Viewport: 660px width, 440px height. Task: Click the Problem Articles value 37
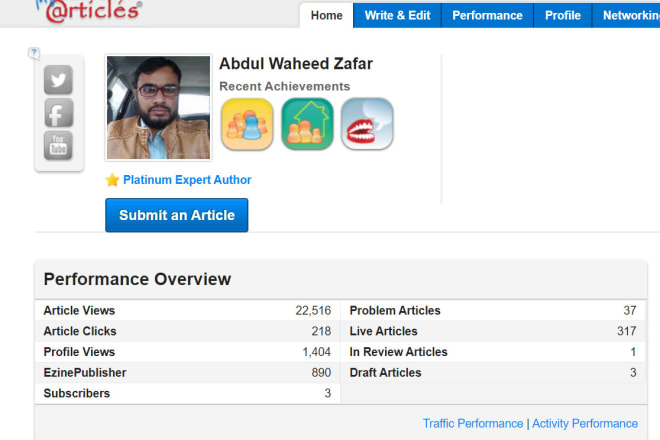[630, 310]
